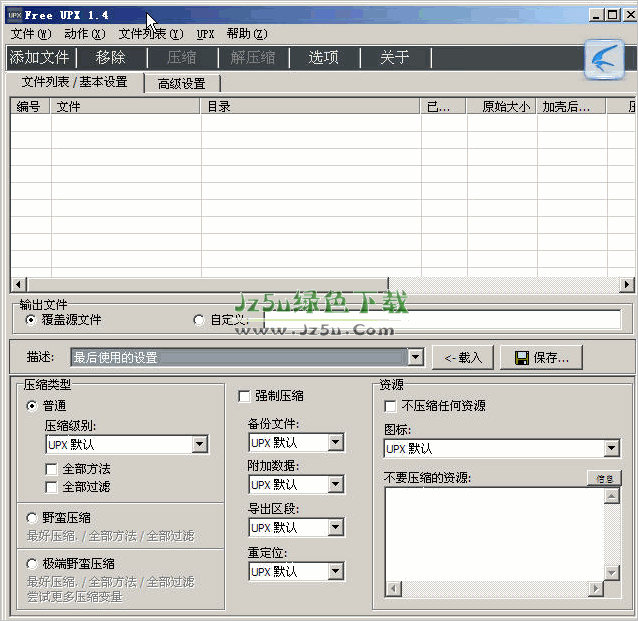Select 覆盖源文件 radio option
The width and height of the screenshot is (638, 621).
click(63, 320)
